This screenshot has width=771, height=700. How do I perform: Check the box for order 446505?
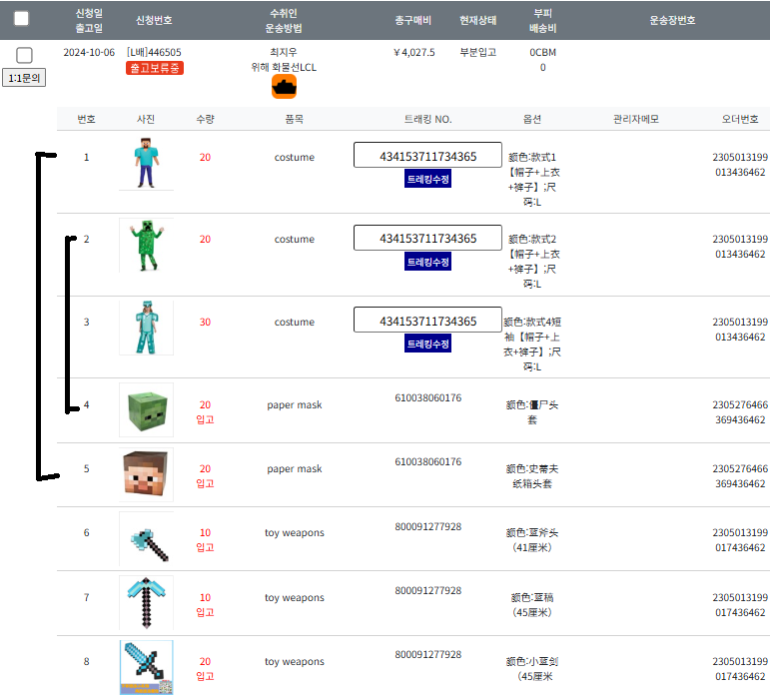(25, 56)
